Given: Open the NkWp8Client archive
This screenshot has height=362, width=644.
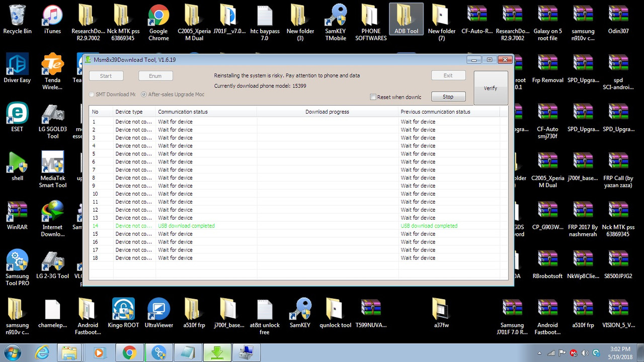Looking at the screenshot, I should pos(583,264).
